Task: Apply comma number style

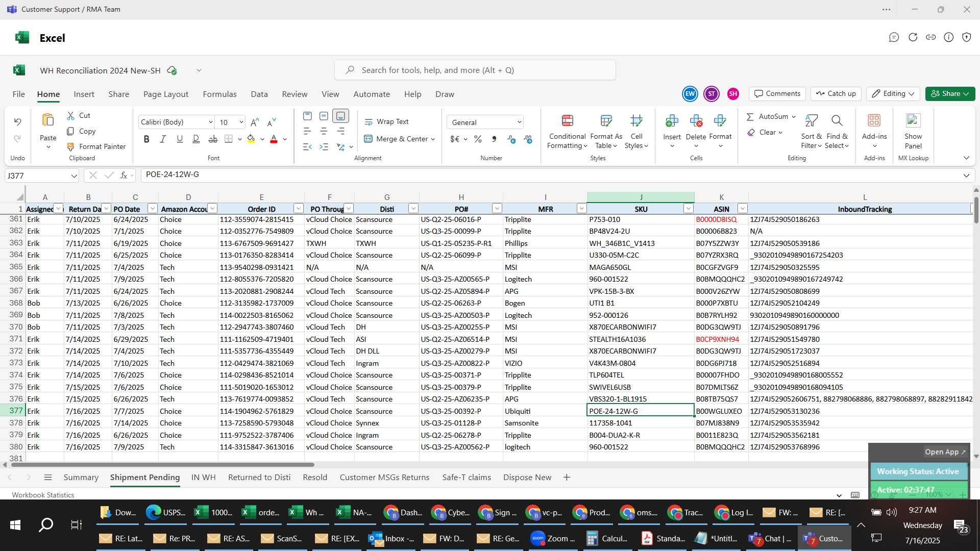Action: tap(494, 139)
